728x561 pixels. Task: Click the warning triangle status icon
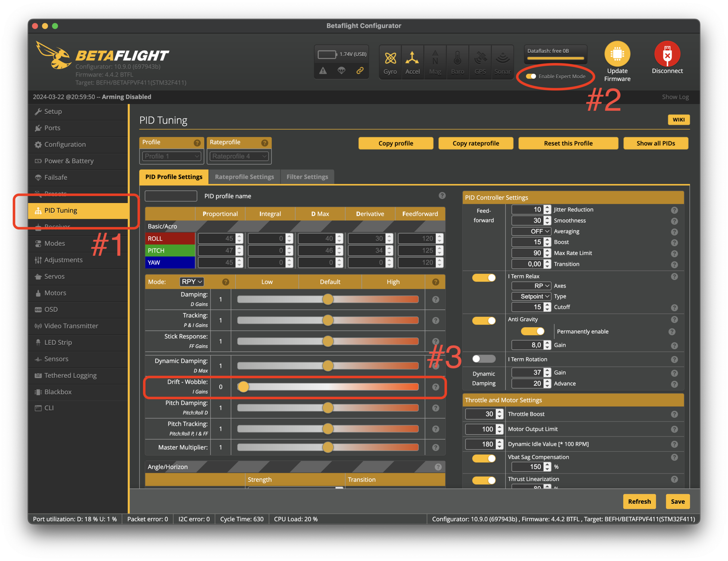(x=323, y=70)
